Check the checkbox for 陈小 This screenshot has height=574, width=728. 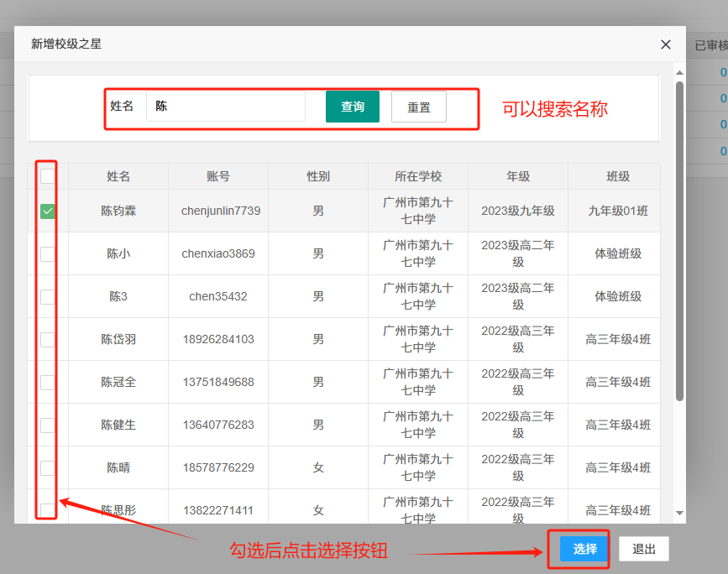pyautogui.click(x=47, y=253)
